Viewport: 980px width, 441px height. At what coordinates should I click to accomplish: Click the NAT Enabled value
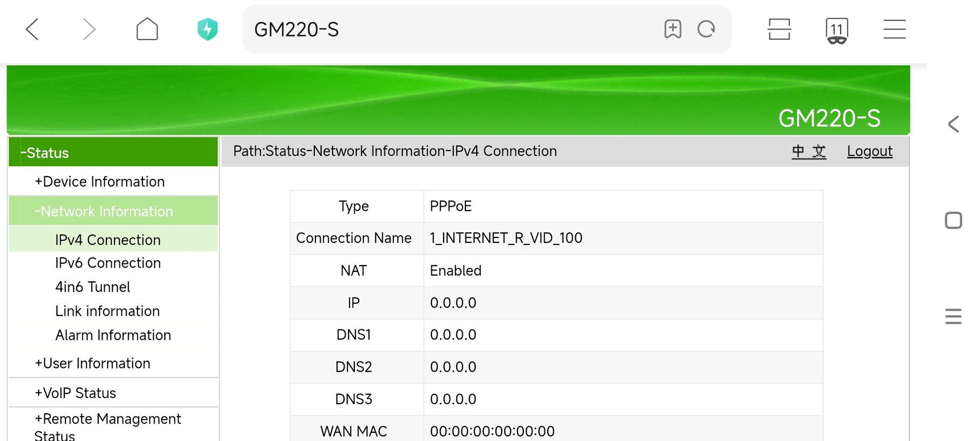click(x=456, y=271)
